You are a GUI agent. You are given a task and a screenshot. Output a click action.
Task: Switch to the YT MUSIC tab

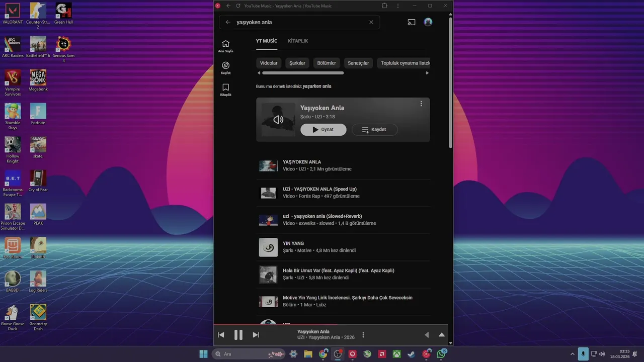(267, 41)
